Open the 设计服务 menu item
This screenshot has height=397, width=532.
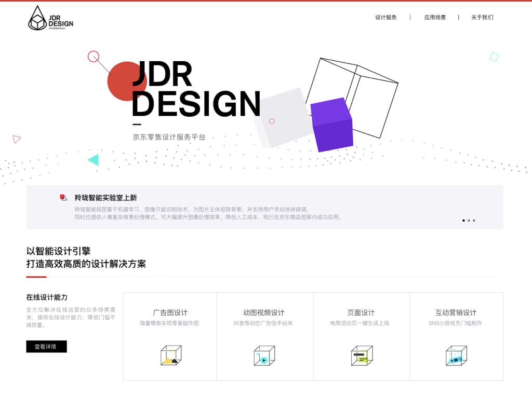pyautogui.click(x=385, y=17)
